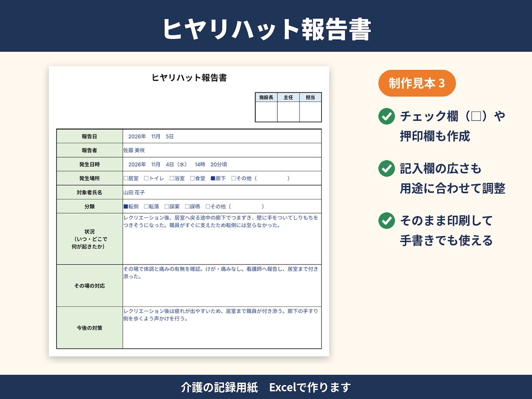Select the 発生日時 label cell

click(89, 164)
